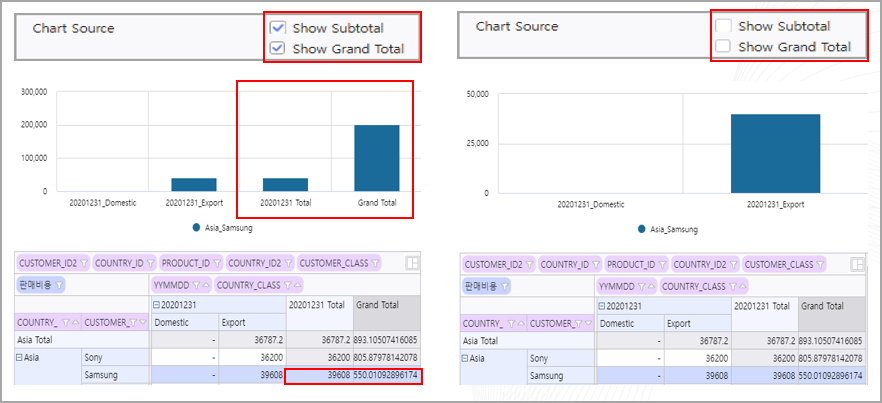This screenshot has width=882, height=403.
Task: Open CUSTOMER_ row field filter, right pivot grid
Action: click(x=579, y=324)
